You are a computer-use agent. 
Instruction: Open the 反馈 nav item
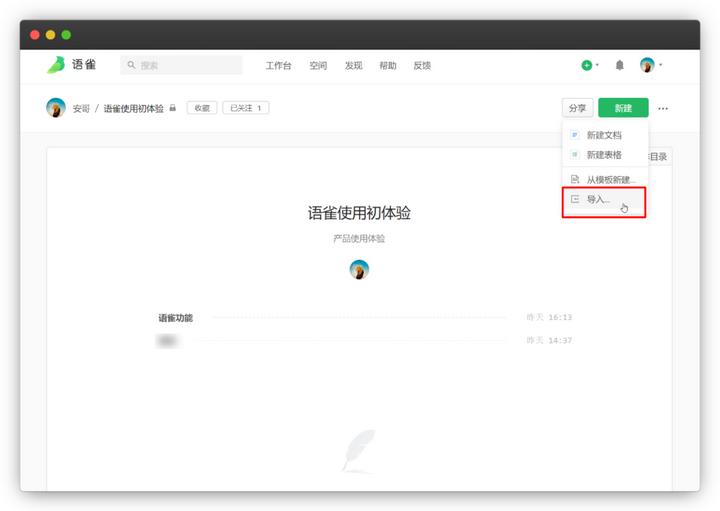[x=422, y=66]
